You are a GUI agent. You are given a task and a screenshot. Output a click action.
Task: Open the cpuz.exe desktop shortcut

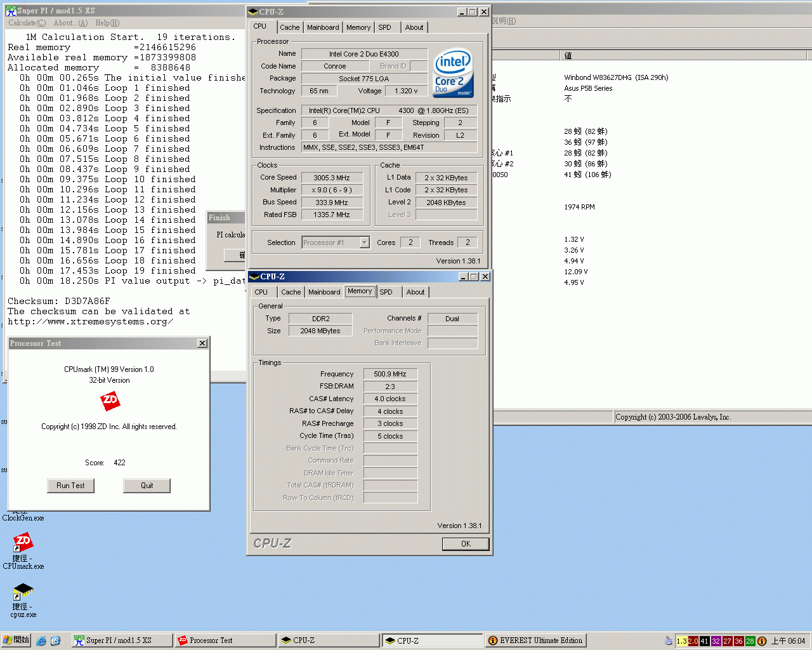[23, 599]
